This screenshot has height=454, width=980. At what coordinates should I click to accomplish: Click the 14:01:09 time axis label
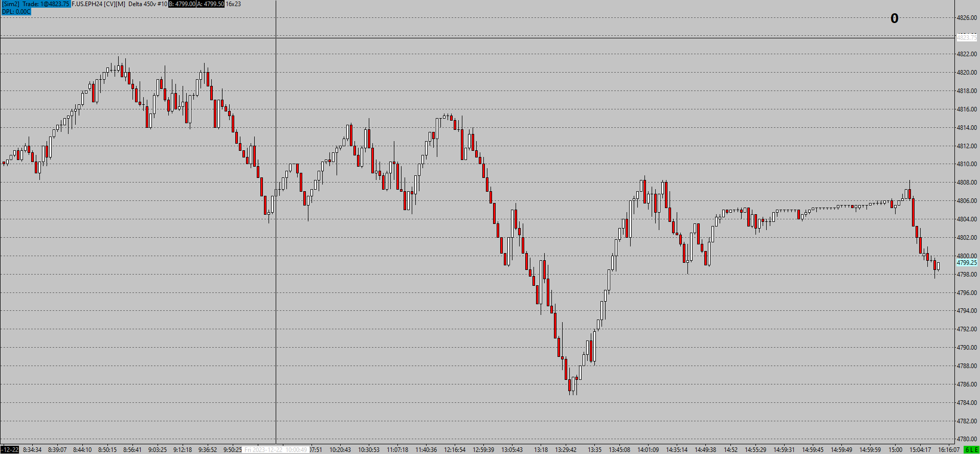[x=648, y=450]
